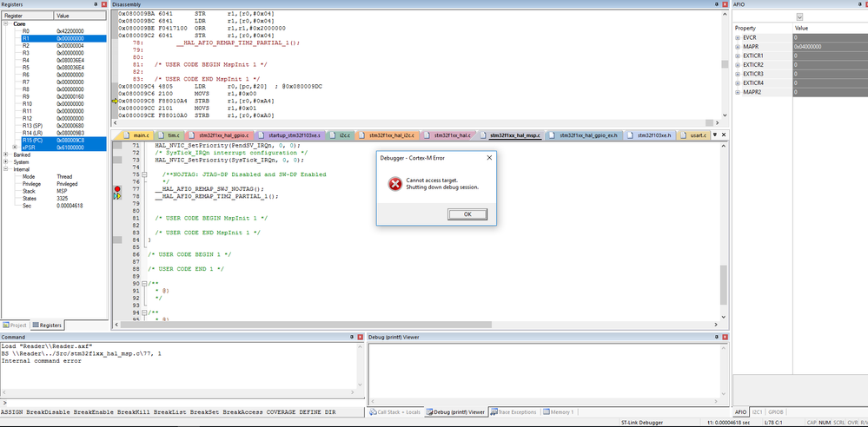Image resolution: width=868 pixels, height=427 pixels.
Task: Pin the Disassembly panel
Action: [716, 3]
